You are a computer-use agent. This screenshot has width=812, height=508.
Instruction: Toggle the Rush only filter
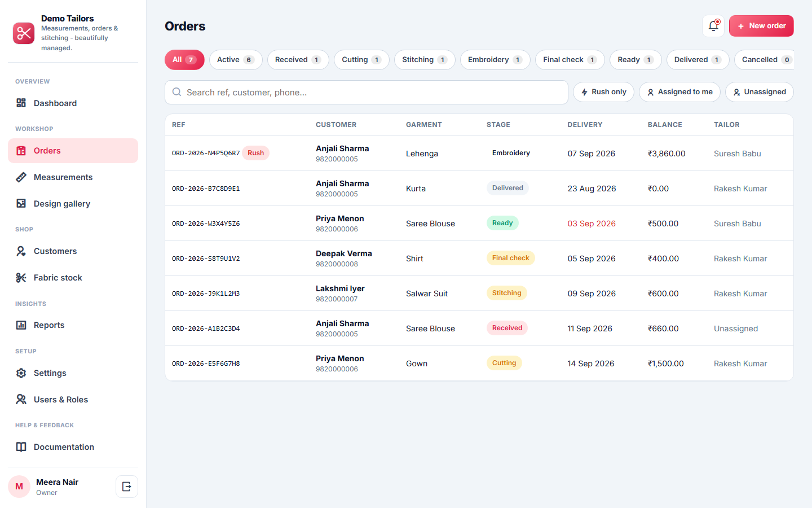pos(603,92)
